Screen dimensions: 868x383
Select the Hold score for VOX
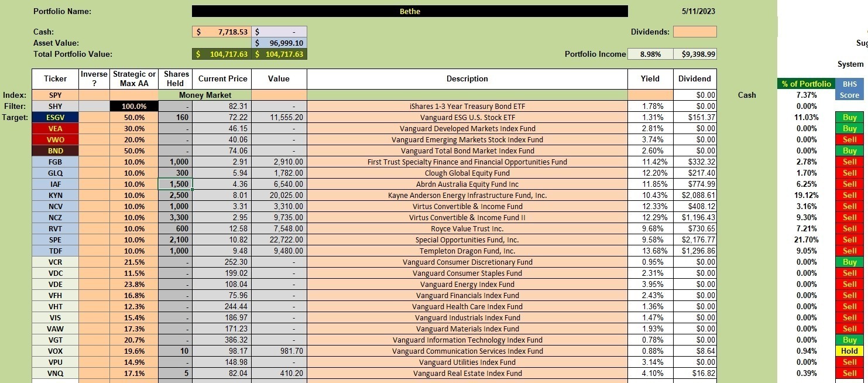(x=850, y=351)
